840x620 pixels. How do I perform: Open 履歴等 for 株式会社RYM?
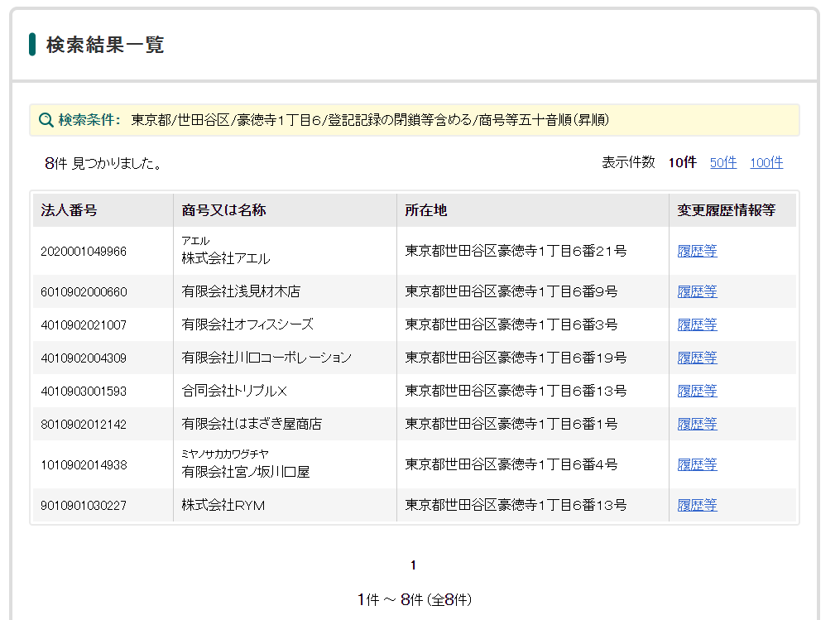coord(697,505)
